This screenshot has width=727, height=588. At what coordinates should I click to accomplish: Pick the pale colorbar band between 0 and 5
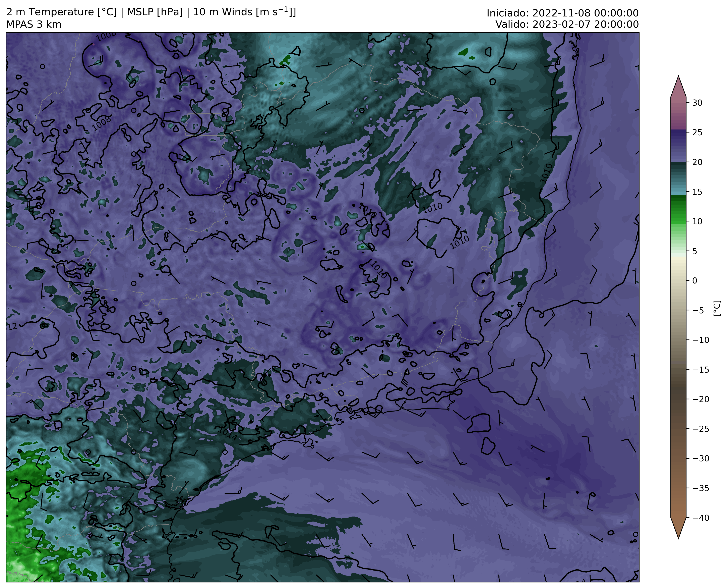(678, 266)
